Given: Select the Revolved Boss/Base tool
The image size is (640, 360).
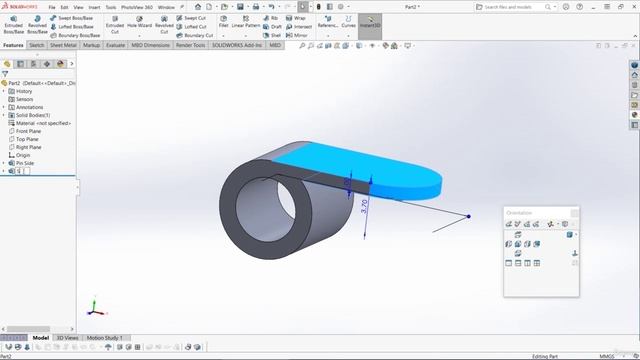Looking at the screenshot, I should (37, 25).
